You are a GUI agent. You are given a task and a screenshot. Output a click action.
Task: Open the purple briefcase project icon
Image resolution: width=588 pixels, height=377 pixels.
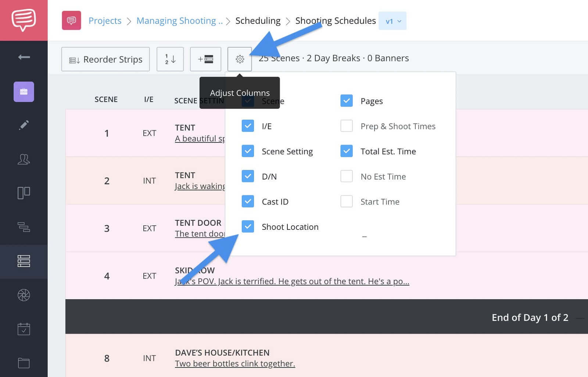click(24, 91)
